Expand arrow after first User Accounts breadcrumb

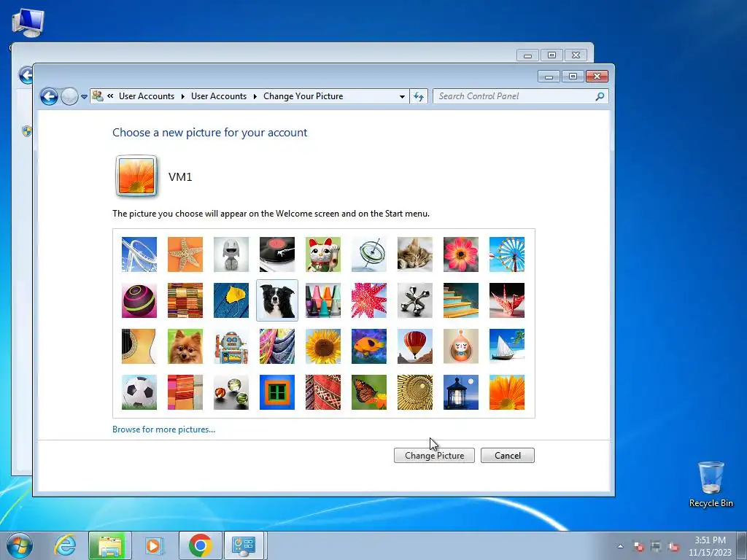(x=183, y=96)
